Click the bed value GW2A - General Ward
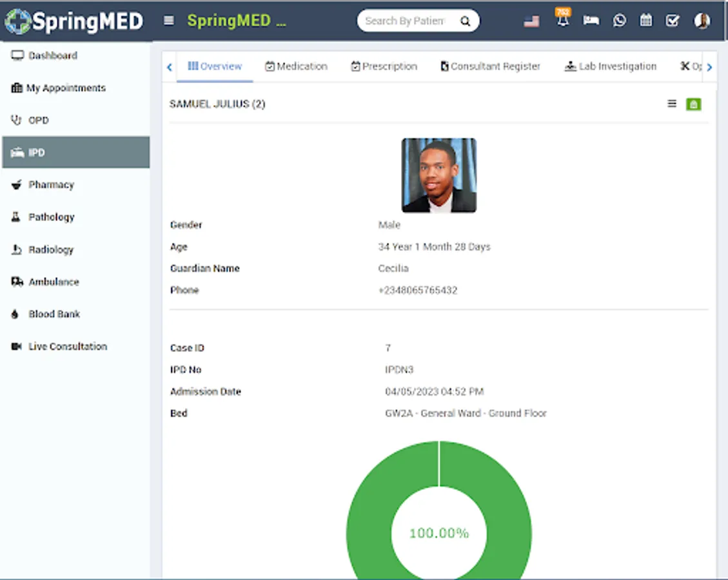 click(x=466, y=414)
